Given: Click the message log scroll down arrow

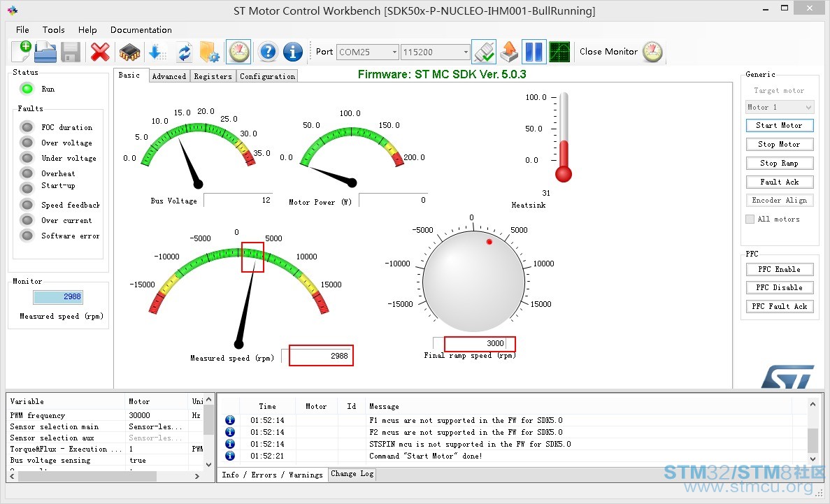Looking at the screenshot, I should click(813, 459).
